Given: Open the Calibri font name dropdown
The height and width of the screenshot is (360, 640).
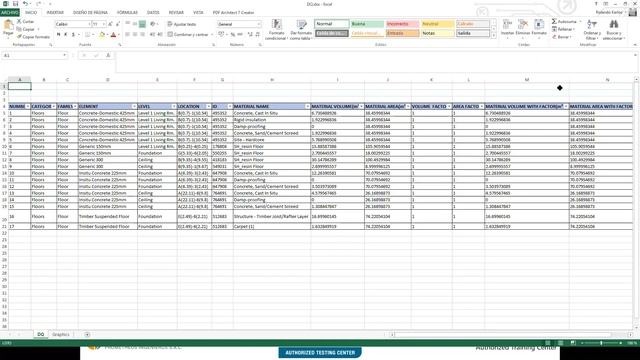Looking at the screenshot, I should (89, 24).
